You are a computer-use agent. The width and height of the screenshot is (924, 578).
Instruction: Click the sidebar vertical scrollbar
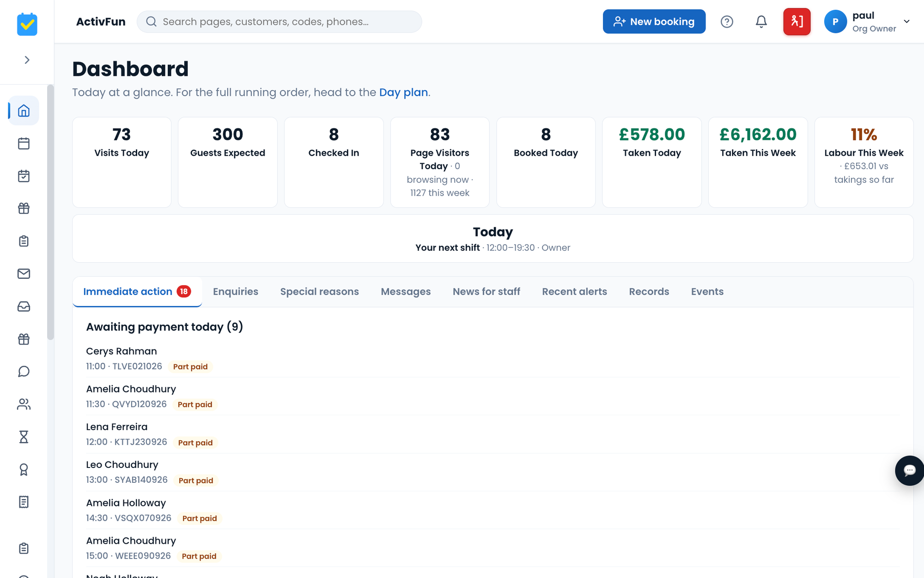click(50, 213)
